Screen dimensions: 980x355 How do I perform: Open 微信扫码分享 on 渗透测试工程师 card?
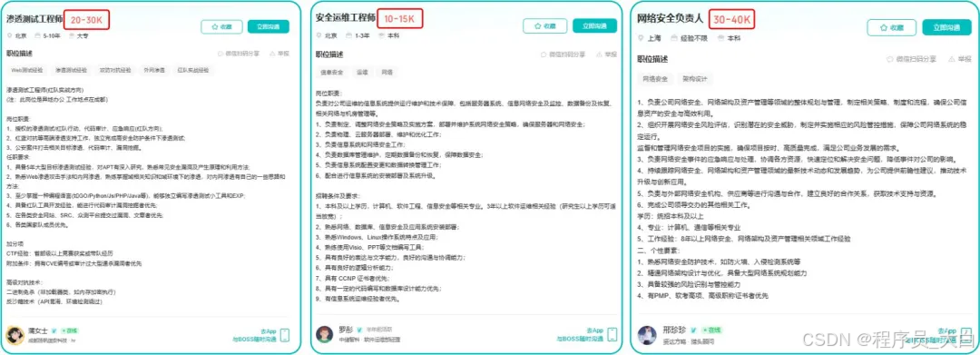(238, 54)
